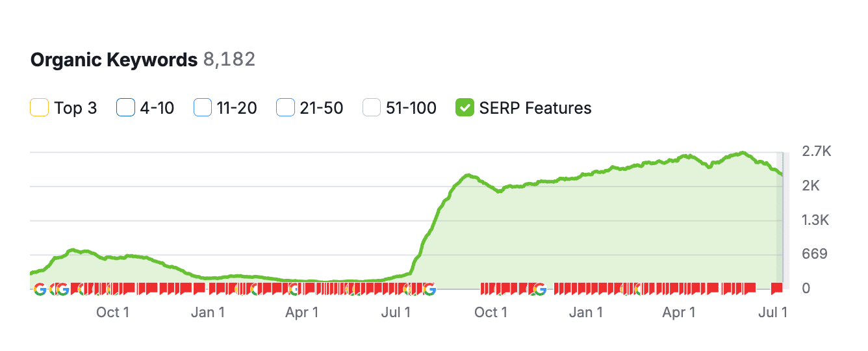
Task: Open the last Google marker before the flag gap
Action: click(x=429, y=289)
